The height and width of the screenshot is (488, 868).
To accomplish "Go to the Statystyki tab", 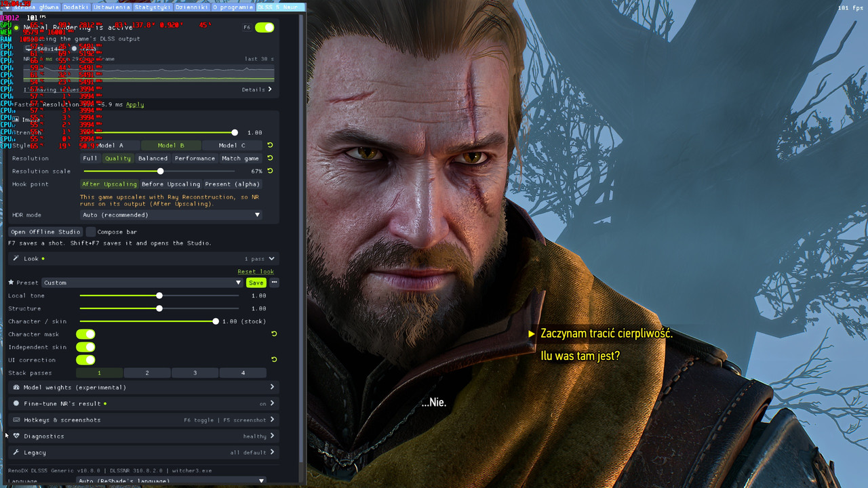I will click(152, 7).
